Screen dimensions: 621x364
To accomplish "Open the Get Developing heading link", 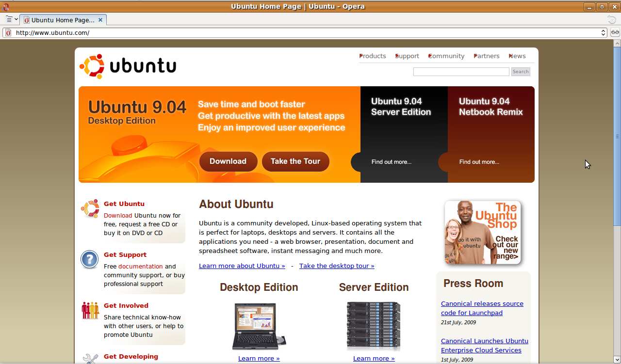I will click(x=131, y=357).
